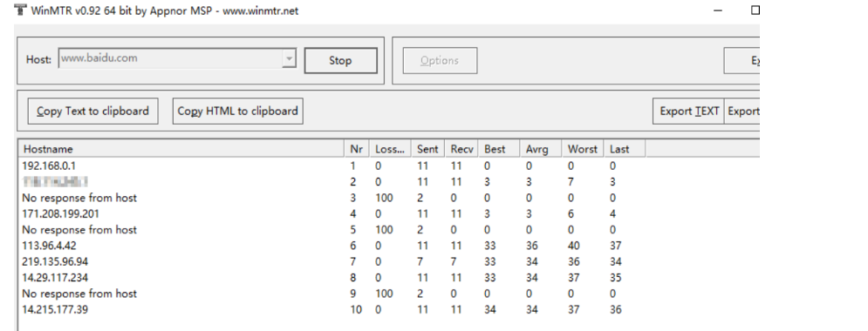868x331 pixels.
Task: Click the Sent column header
Action: point(427,149)
